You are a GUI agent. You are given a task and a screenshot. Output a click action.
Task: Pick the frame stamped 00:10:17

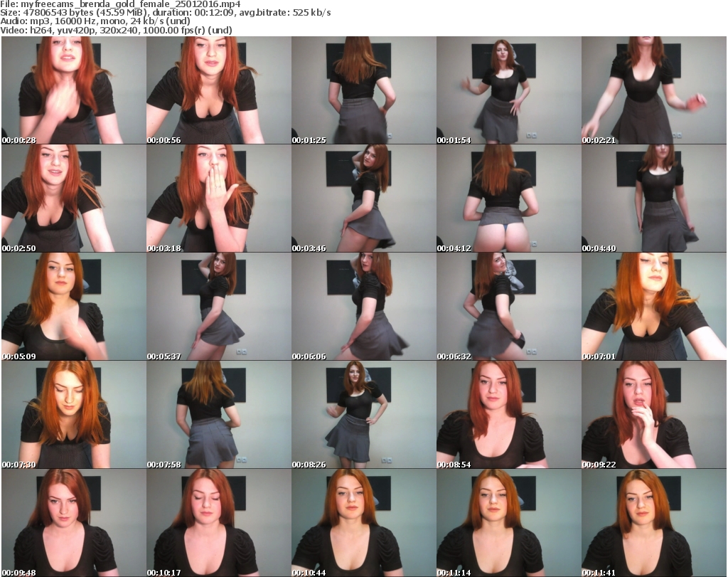point(219,523)
